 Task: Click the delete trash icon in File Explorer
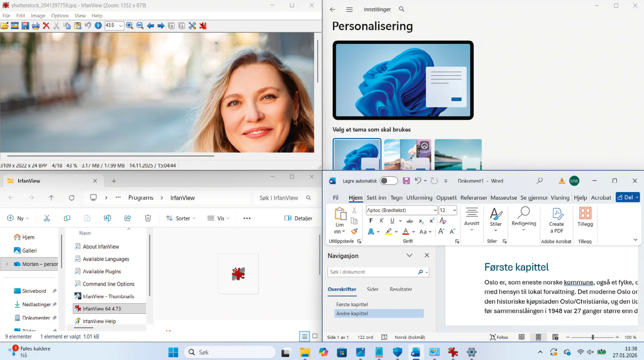point(148,218)
